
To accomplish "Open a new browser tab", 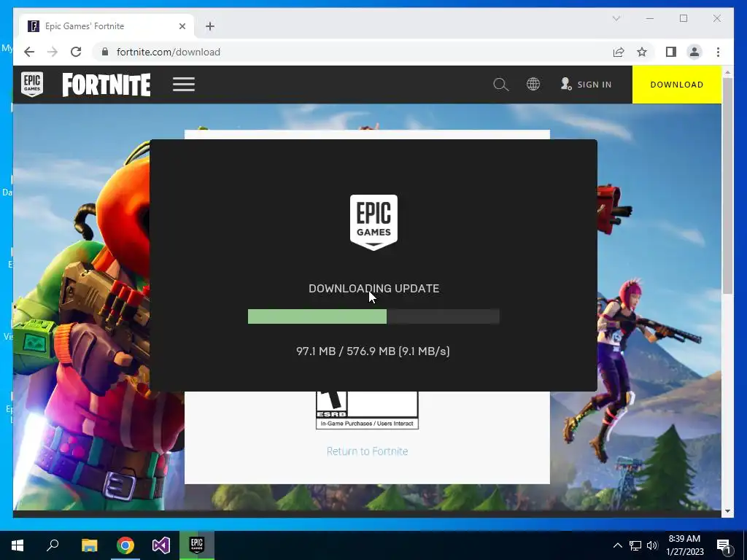I will coord(210,26).
